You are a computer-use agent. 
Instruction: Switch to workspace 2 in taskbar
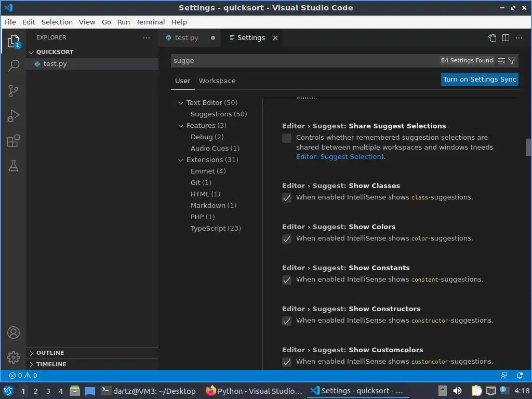click(x=36, y=391)
